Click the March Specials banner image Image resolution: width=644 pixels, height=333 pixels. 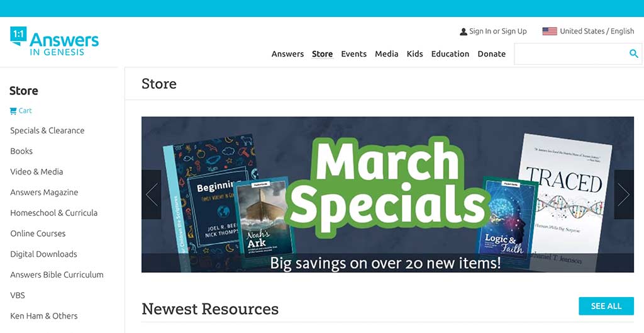(x=387, y=195)
